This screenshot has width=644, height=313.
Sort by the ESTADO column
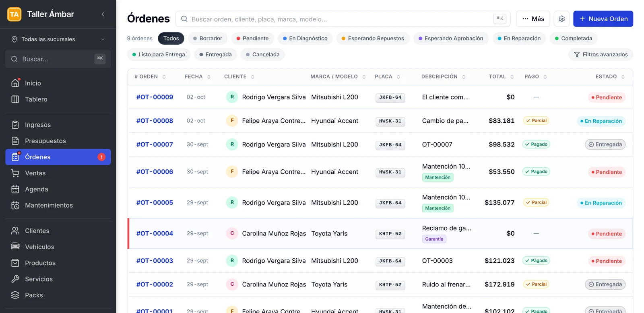pyautogui.click(x=610, y=76)
